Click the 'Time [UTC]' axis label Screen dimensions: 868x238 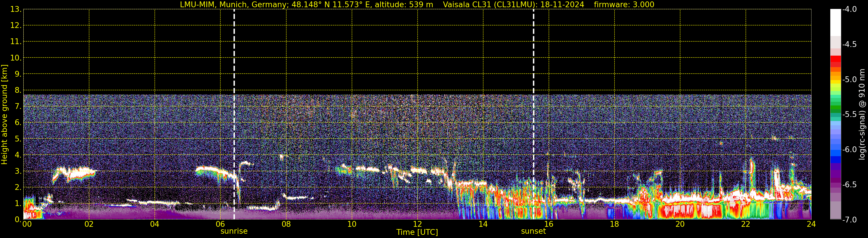tap(417, 232)
